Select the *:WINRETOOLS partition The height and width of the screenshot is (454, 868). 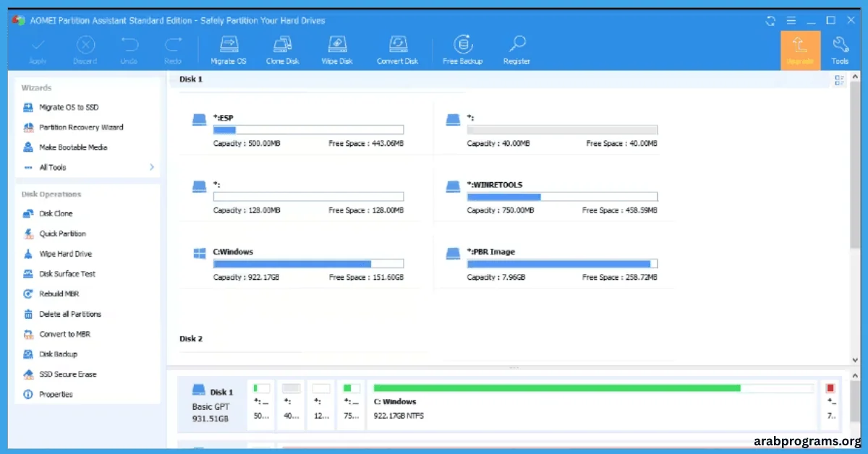(553, 197)
